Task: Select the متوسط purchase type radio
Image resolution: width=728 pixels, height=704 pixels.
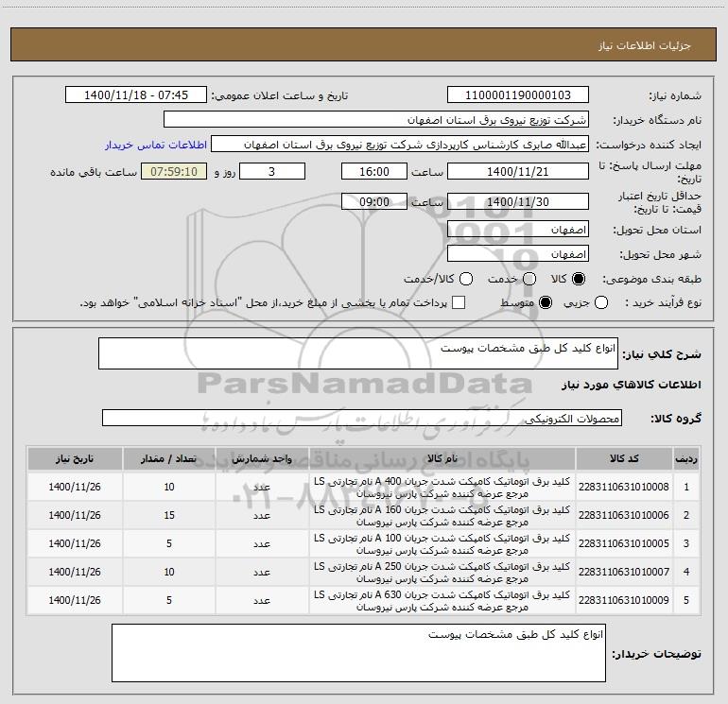Action: pyautogui.click(x=546, y=302)
